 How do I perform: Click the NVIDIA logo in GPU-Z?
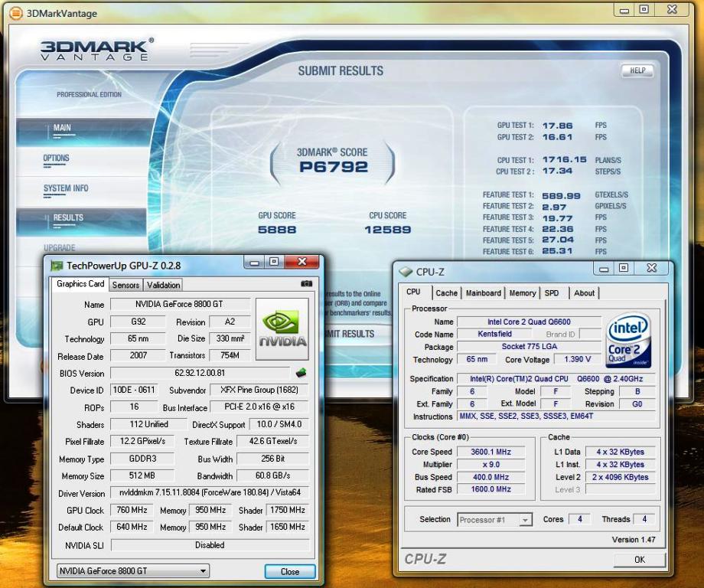pos(282,328)
